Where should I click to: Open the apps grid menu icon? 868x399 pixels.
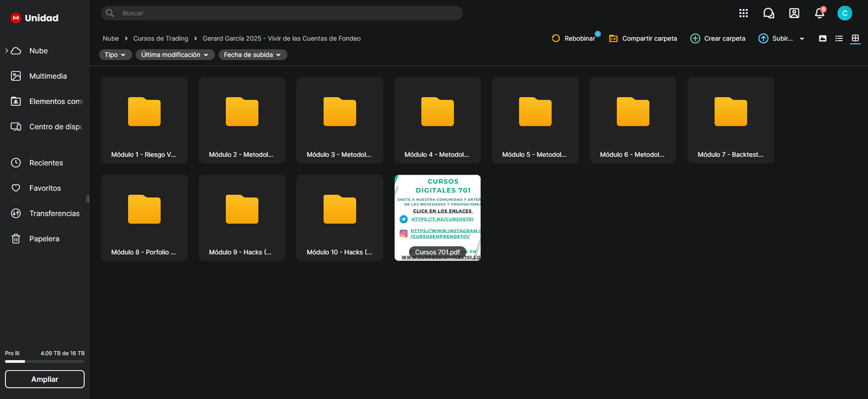click(x=743, y=13)
